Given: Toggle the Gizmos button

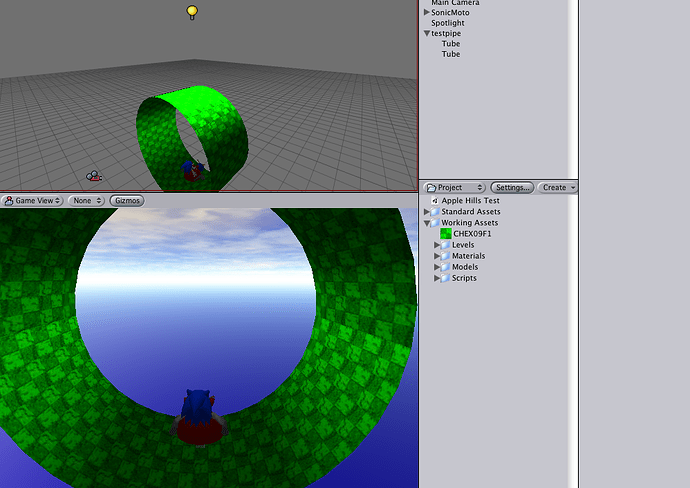Looking at the screenshot, I should point(127,201).
